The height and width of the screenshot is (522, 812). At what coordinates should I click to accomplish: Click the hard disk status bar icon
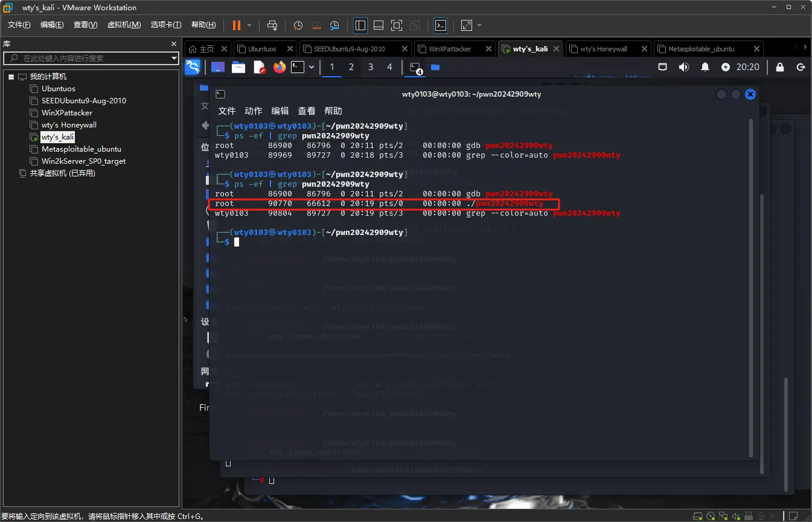(699, 516)
